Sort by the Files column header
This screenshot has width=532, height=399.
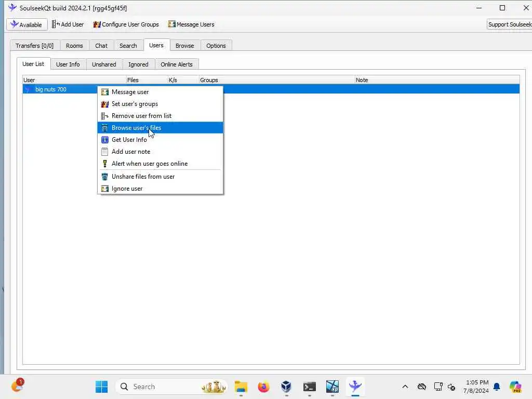(147, 80)
